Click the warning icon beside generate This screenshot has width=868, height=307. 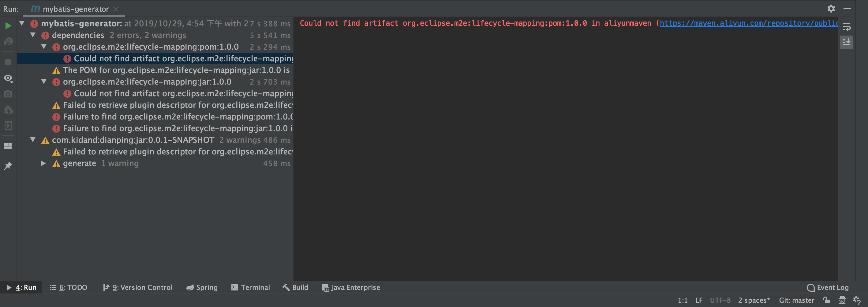(x=56, y=163)
